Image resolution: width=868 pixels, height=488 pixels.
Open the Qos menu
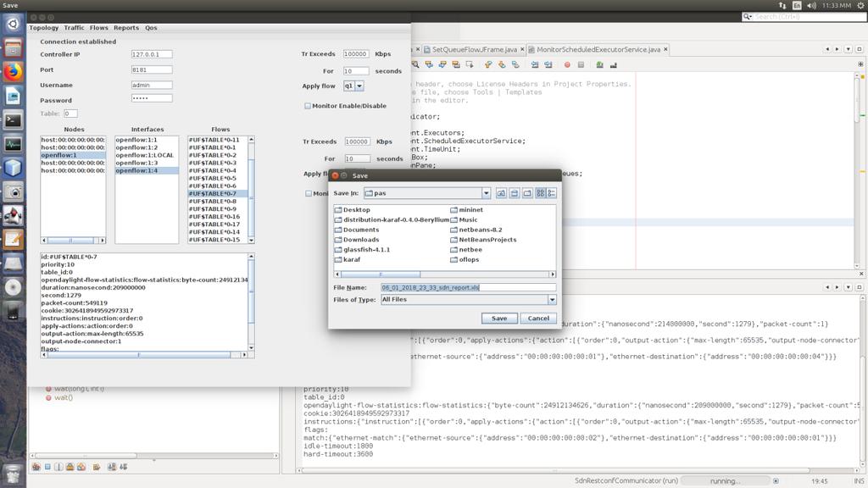[151, 28]
